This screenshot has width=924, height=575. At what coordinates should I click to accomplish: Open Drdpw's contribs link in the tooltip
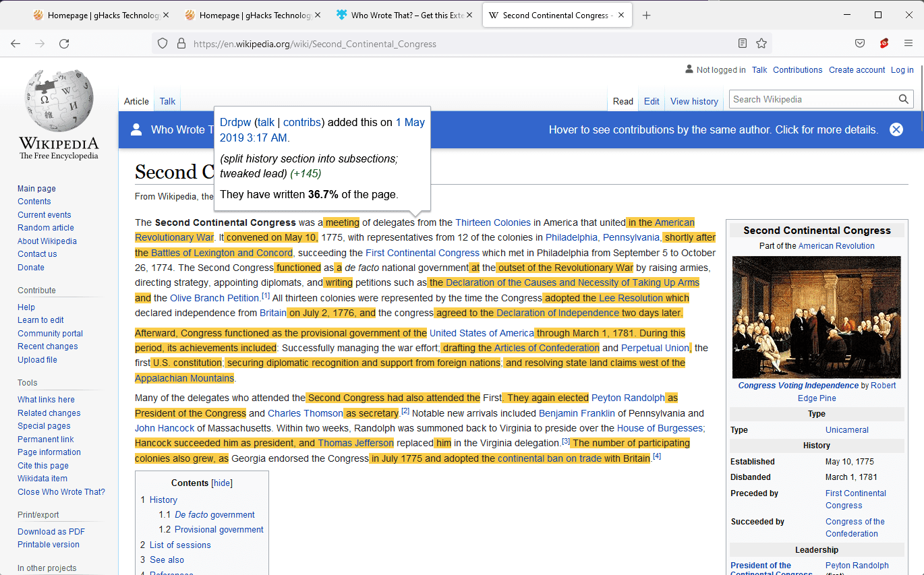click(301, 122)
